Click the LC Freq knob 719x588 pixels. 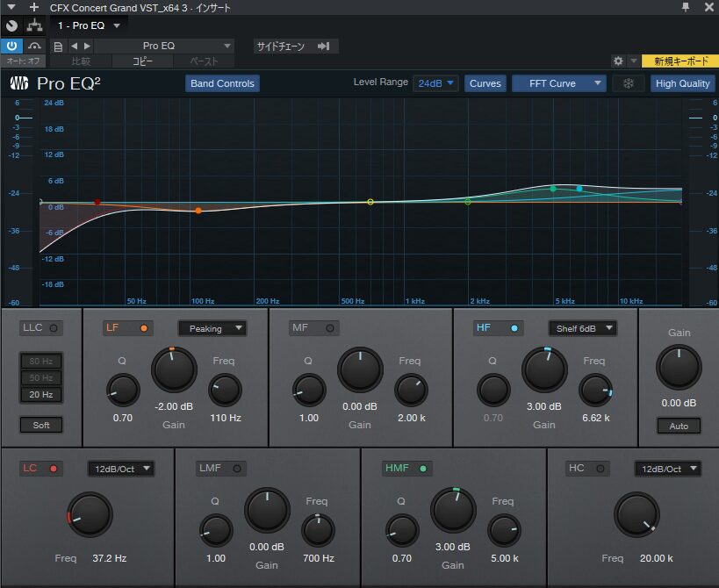coord(90,514)
